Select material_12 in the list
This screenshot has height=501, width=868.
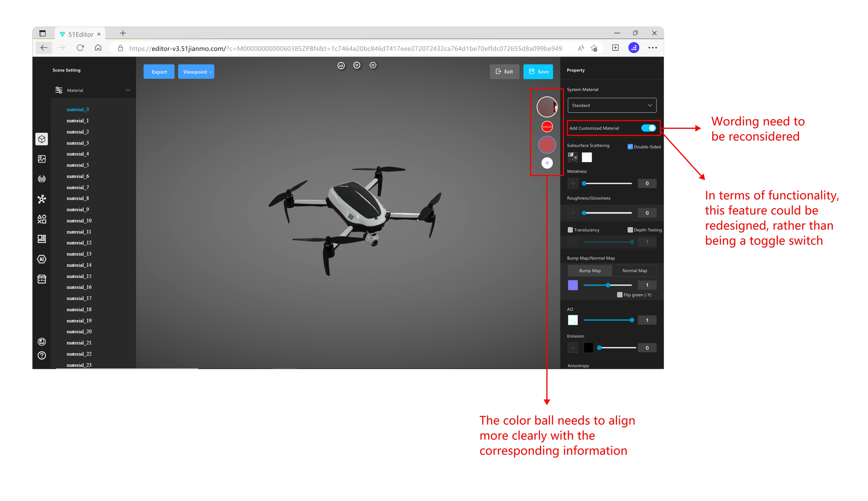point(79,243)
